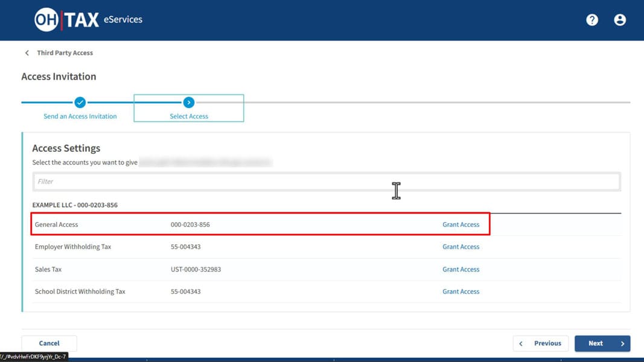Click the OH TAX eServices logo
This screenshot has height=362, width=644.
(x=88, y=19)
